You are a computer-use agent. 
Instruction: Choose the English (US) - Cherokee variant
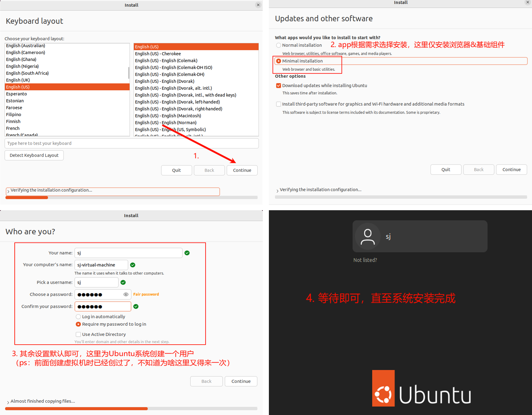pyautogui.click(x=196, y=54)
